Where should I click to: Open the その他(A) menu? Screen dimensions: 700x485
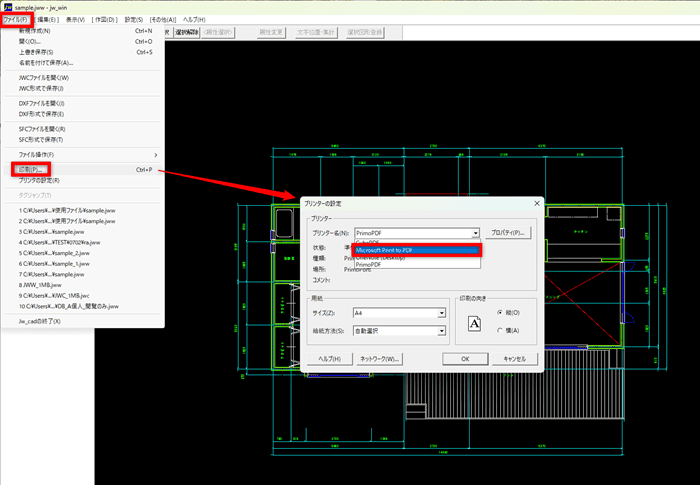(x=163, y=20)
